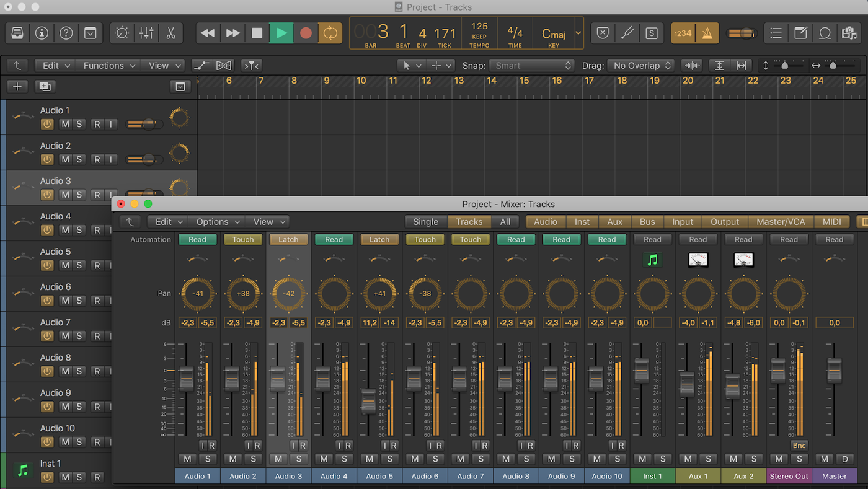
Task: Open Editors scissors icon
Action: (x=170, y=33)
